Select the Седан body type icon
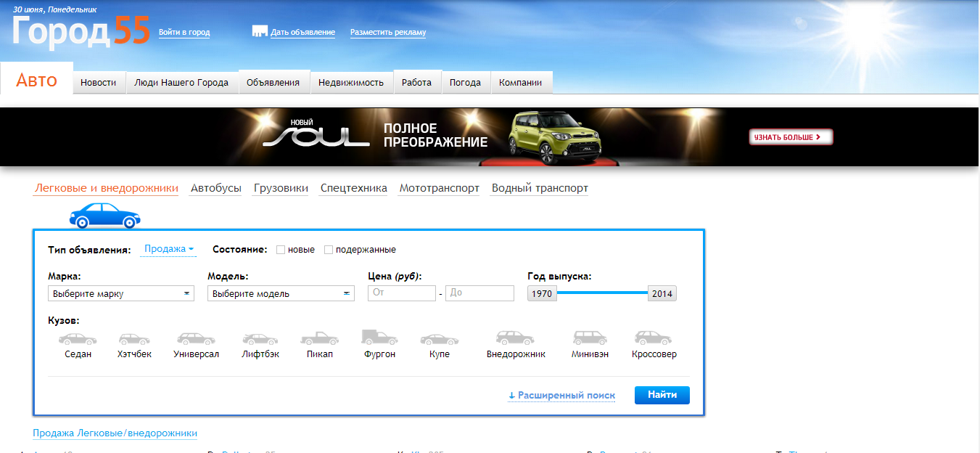 click(78, 339)
